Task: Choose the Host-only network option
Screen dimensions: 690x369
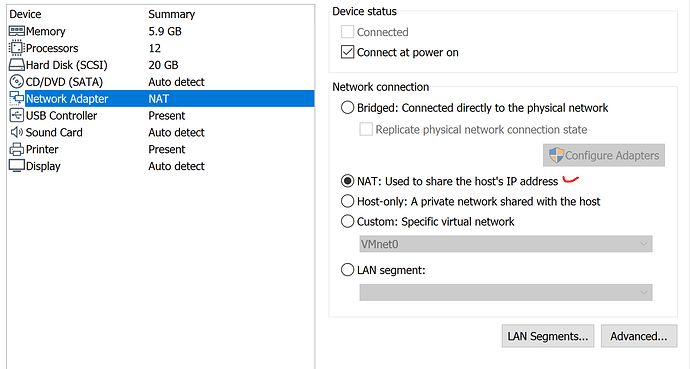Action: pos(348,201)
